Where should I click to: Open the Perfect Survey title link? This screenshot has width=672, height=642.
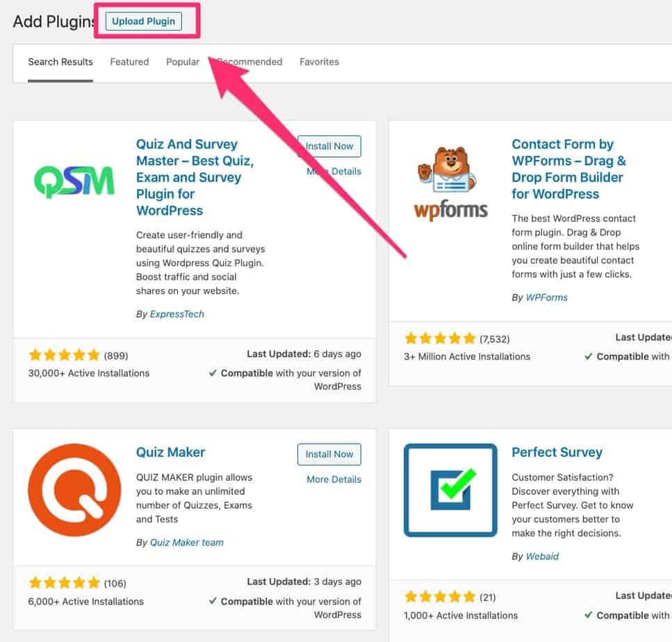[557, 452]
